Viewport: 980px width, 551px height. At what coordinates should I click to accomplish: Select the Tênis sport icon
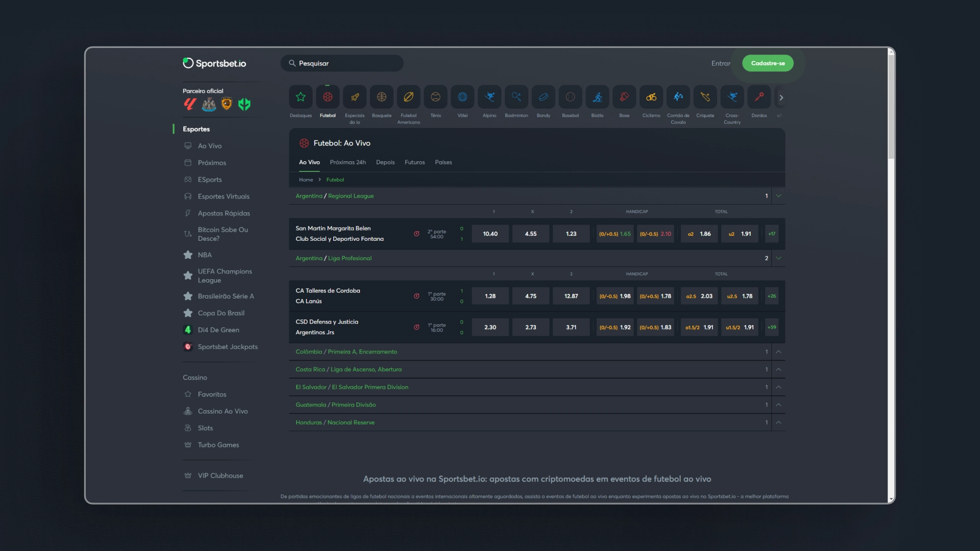pos(435,97)
